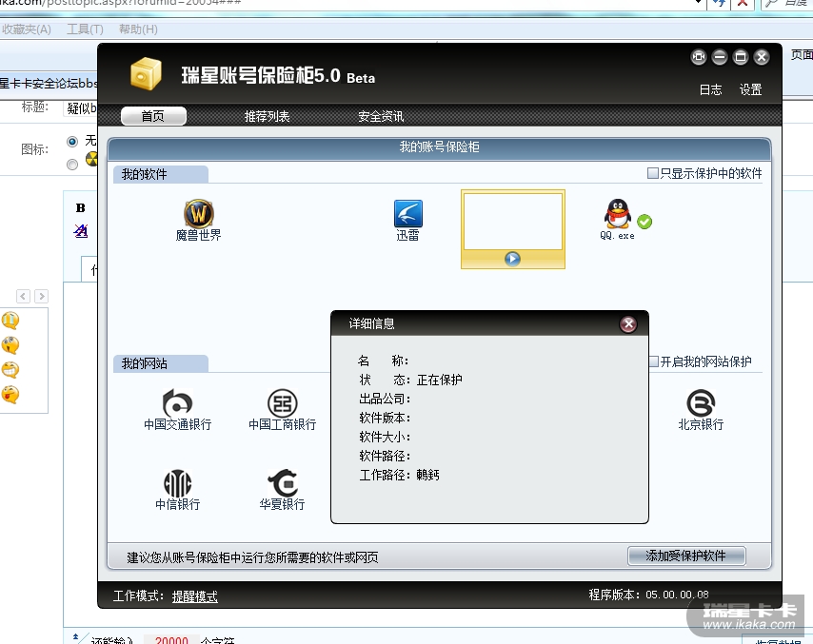Image resolution: width=813 pixels, height=644 pixels.
Task: Select the 迅雷 software icon
Action: pyautogui.click(x=408, y=220)
